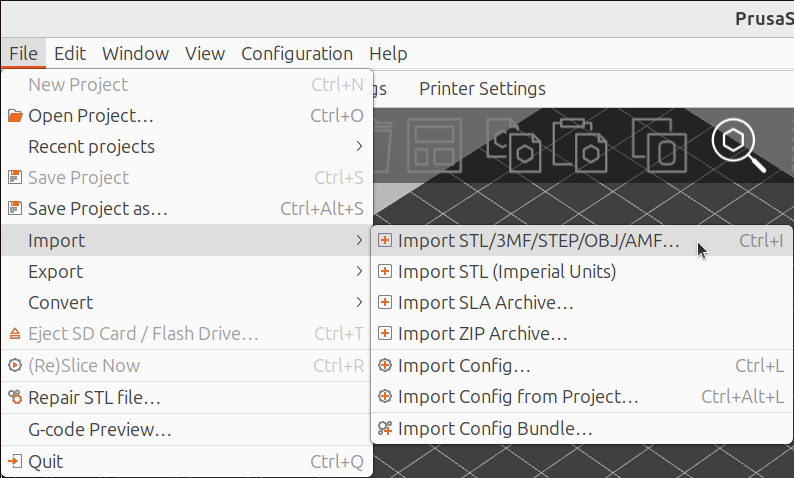Open the Recent projects item
Viewport: 794px width, 478px height.
pos(187,146)
